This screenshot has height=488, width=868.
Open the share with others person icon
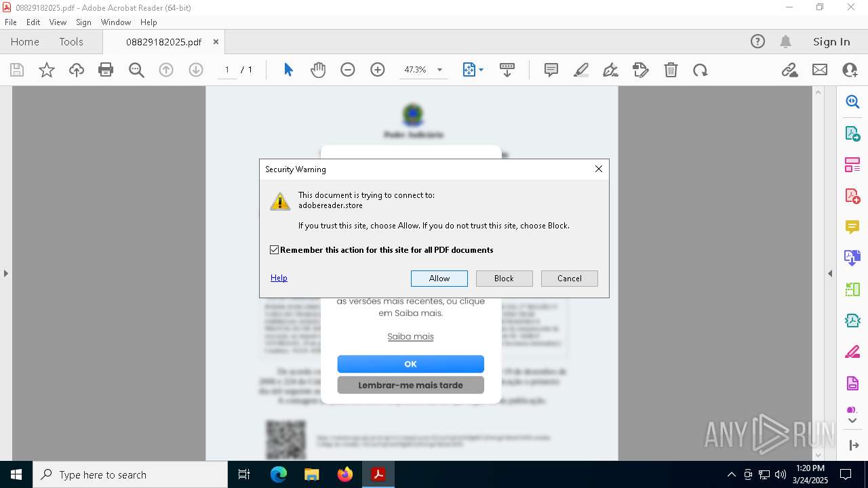(x=850, y=70)
